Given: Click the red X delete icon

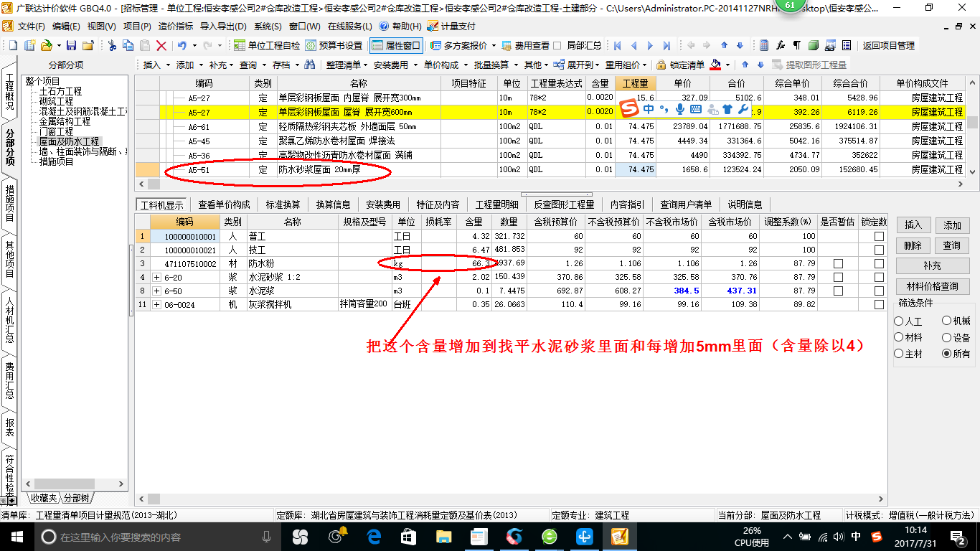Looking at the screenshot, I should pyautogui.click(x=161, y=45).
